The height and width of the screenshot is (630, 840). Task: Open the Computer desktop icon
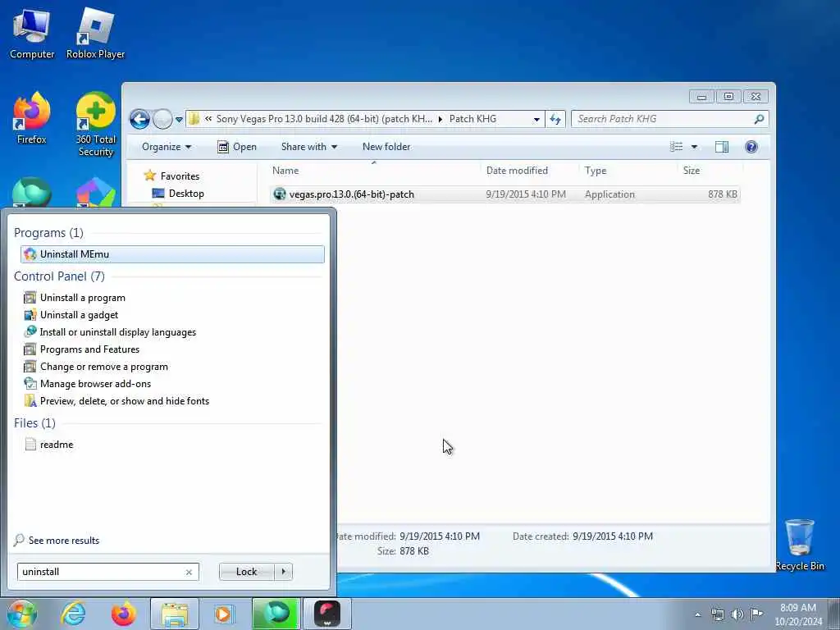click(x=32, y=34)
